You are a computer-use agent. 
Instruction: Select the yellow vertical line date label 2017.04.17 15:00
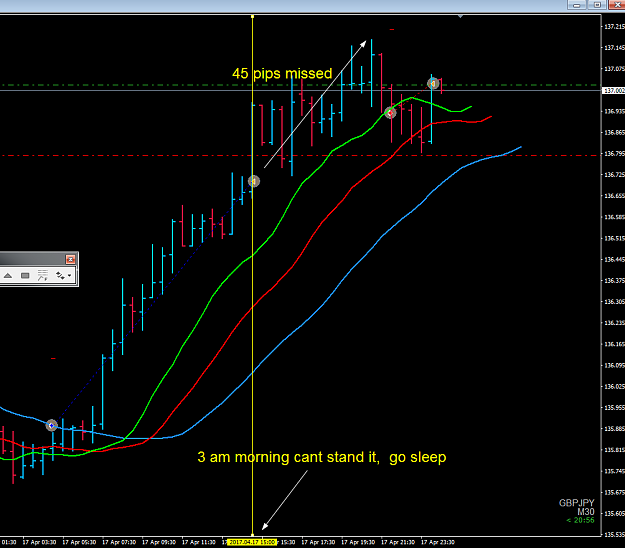[252, 542]
